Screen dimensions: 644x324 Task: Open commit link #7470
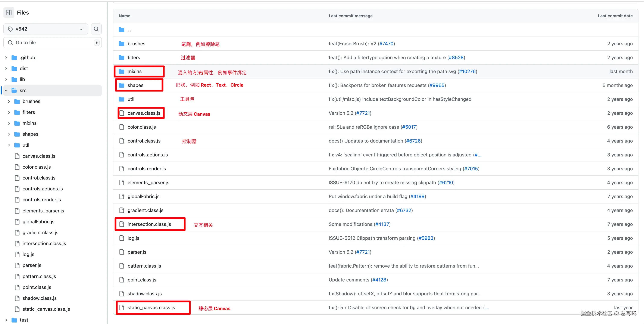pyautogui.click(x=386, y=44)
